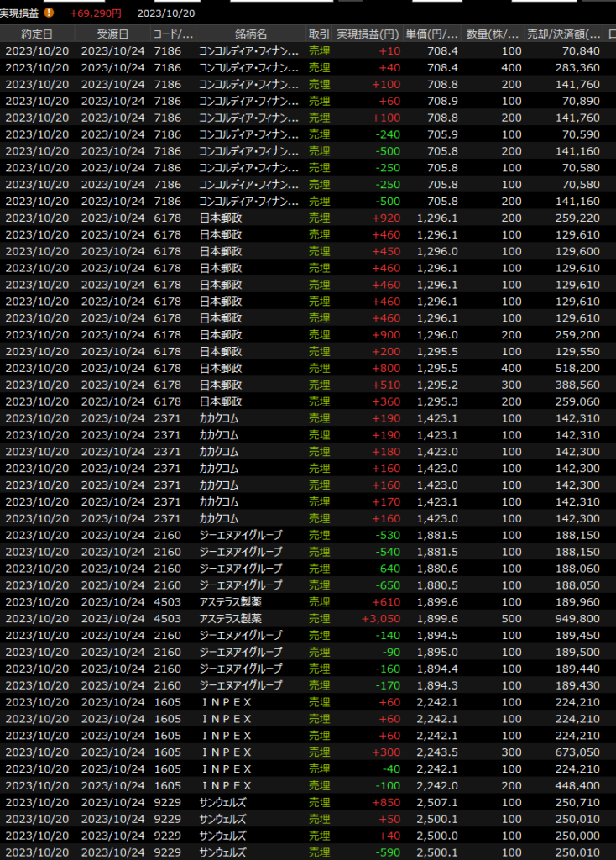Viewport: 616px width, 860px height.
Task: Sort by the 約定日 column header
Action: pos(37,34)
